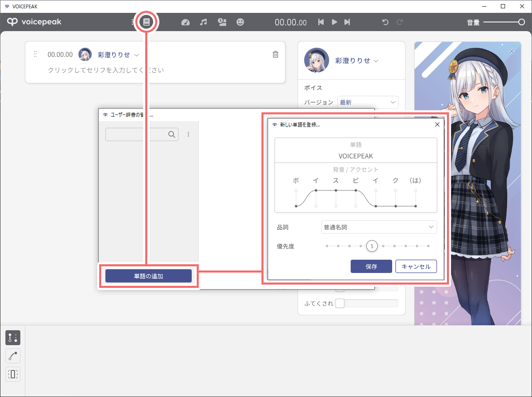Open the dictionary three-dot options menu
Image resolution: width=532 pixels, height=397 pixels.
(x=188, y=134)
